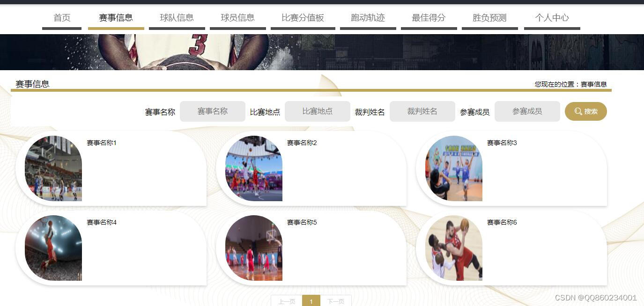This screenshot has width=644, height=306.
Task: Switch to the 球队信息 tab
Action: point(177,18)
